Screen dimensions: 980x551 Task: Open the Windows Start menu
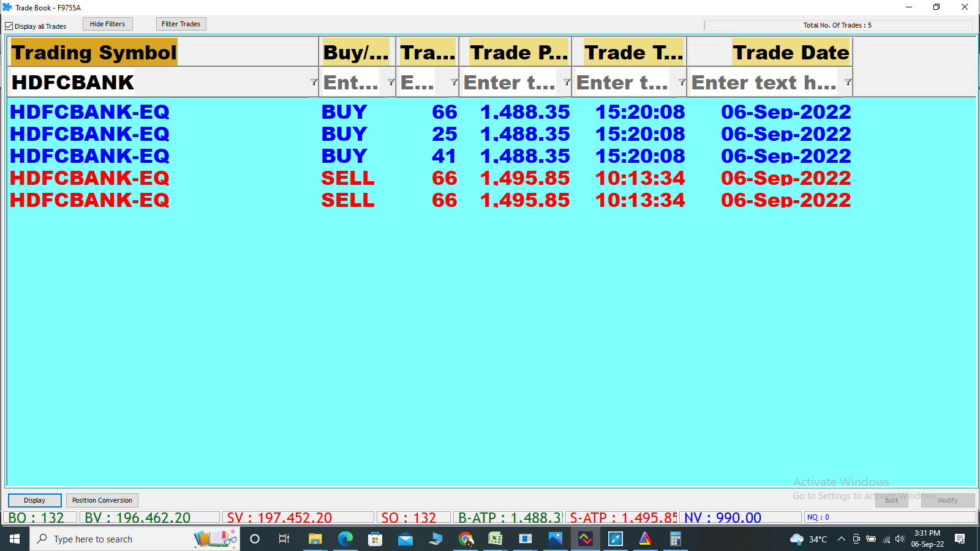tap(15, 539)
